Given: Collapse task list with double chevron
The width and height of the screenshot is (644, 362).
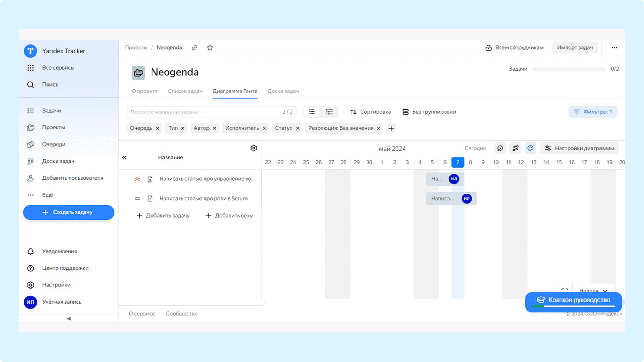Looking at the screenshot, I should tap(124, 158).
